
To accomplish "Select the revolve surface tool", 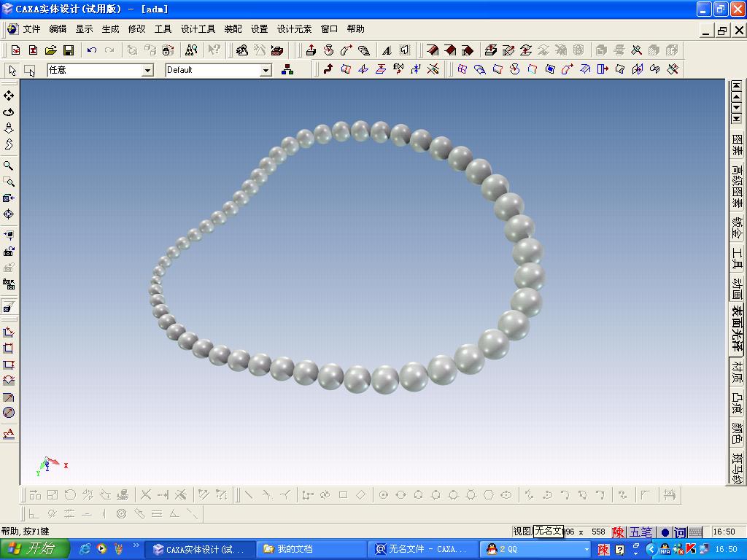I will [x=514, y=69].
